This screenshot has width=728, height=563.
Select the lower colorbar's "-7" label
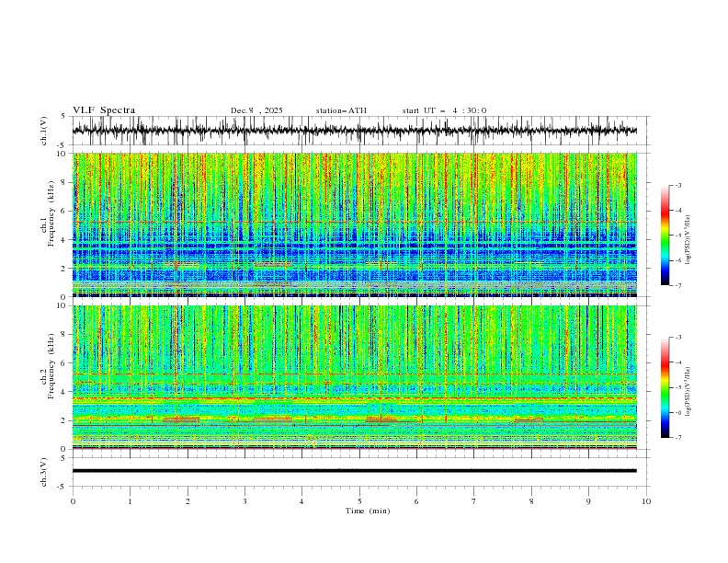(x=677, y=438)
